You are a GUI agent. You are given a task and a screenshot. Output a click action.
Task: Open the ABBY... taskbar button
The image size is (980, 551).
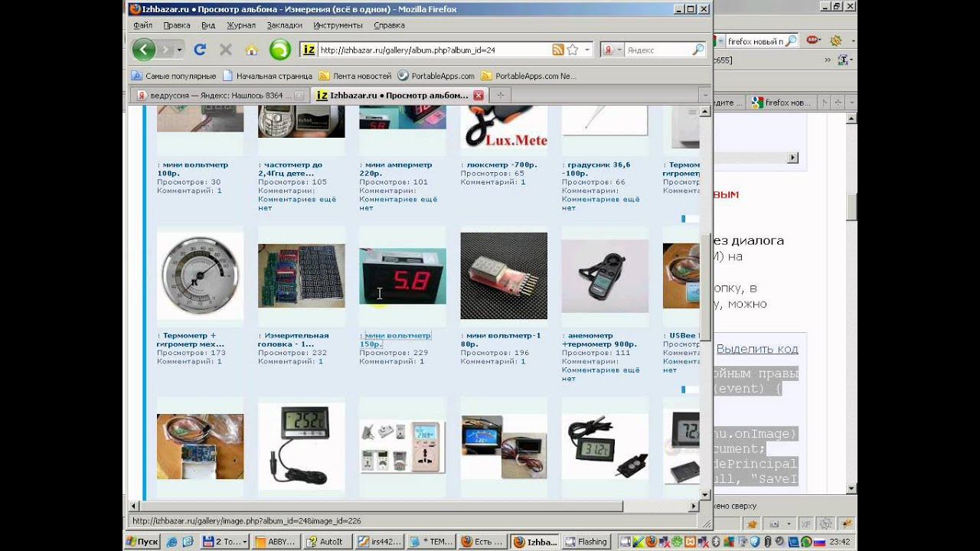276,542
